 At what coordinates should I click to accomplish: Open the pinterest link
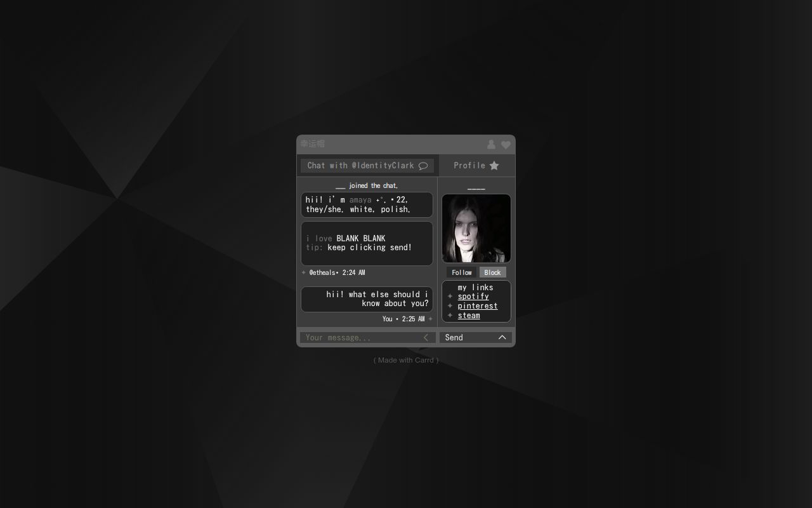pyautogui.click(x=478, y=306)
